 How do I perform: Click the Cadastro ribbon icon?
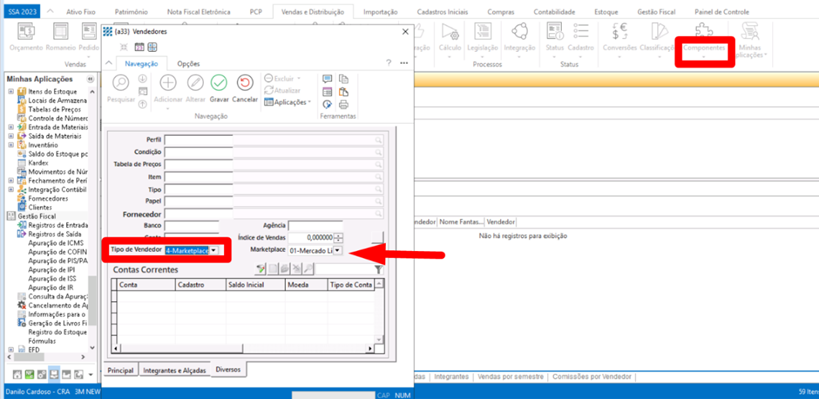click(581, 30)
